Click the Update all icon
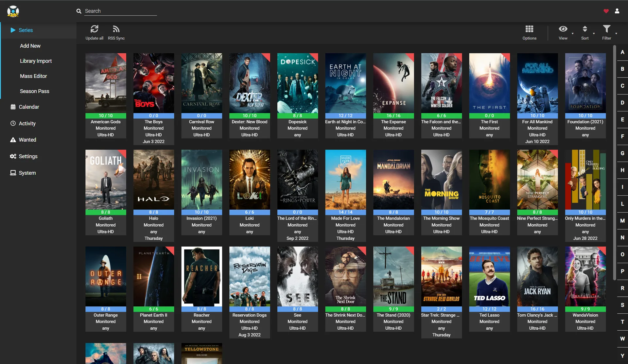This screenshot has width=628, height=364. click(x=94, y=29)
